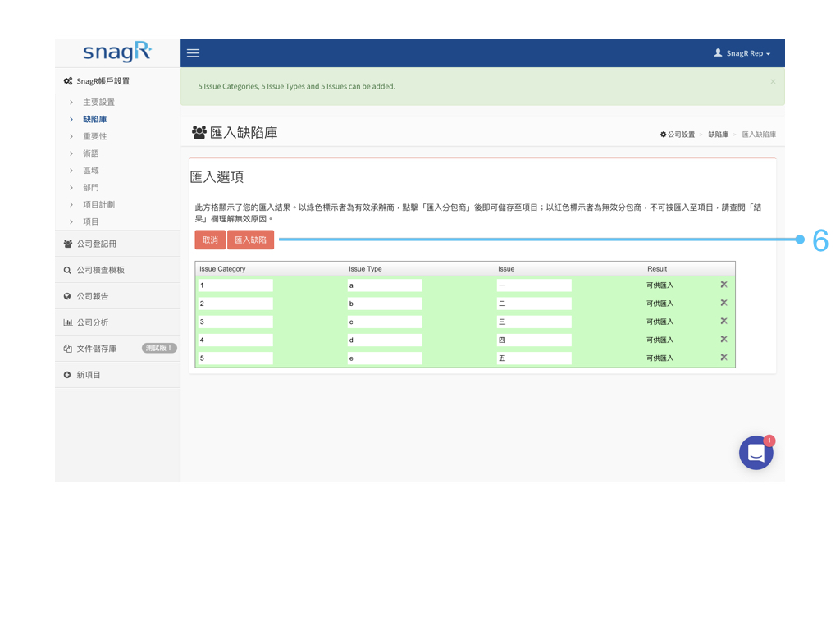Click the Issue Type column header
The height and width of the screenshot is (630, 840).
click(365, 269)
